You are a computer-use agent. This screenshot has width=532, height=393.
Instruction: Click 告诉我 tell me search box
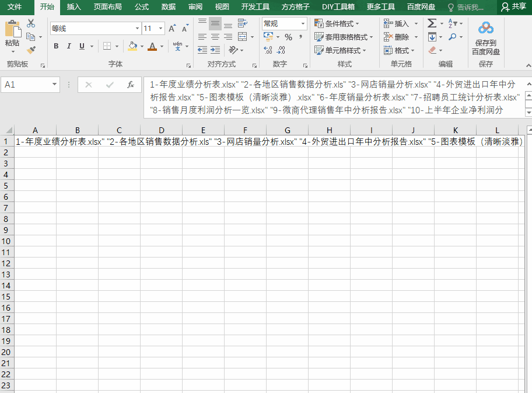coord(466,7)
